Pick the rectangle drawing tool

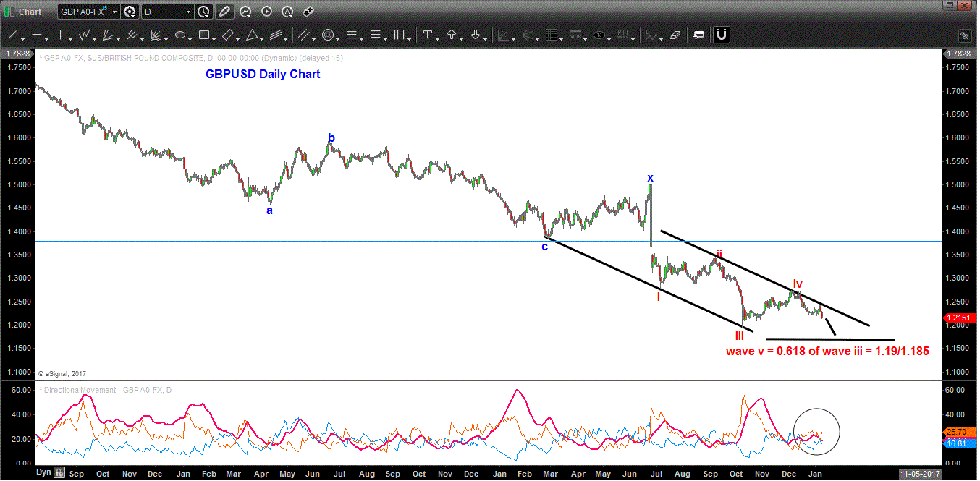point(203,35)
